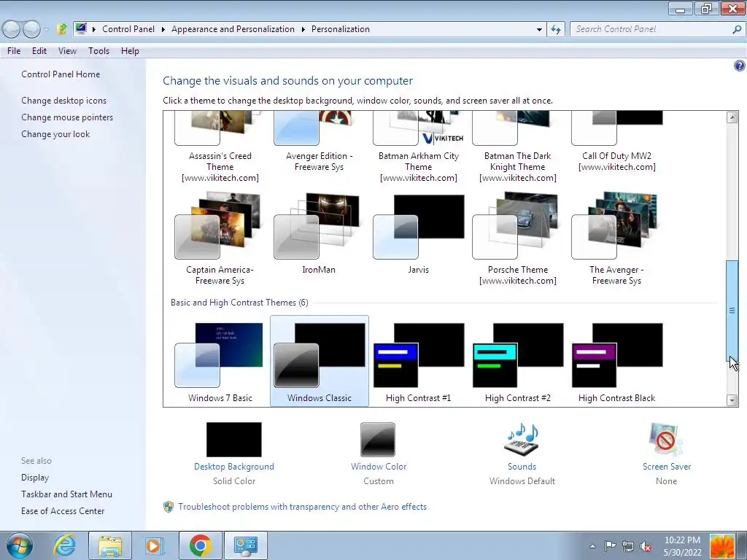This screenshot has height=560, width=747.
Task: Open the Windows Start orb
Action: click(x=19, y=545)
